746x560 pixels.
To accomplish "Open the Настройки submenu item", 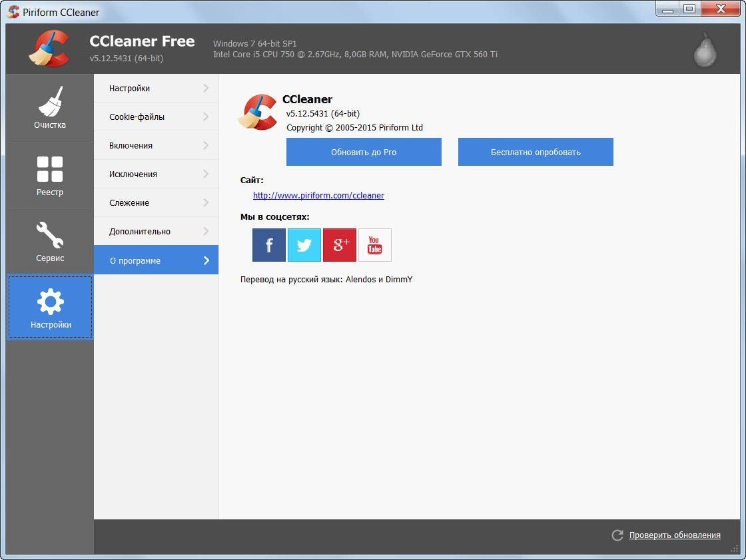I will tap(156, 88).
